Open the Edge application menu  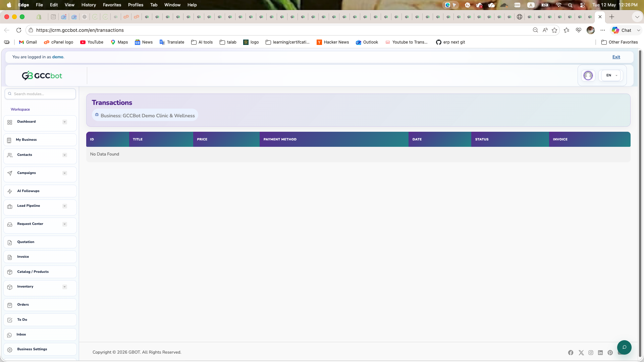pyautogui.click(x=23, y=5)
